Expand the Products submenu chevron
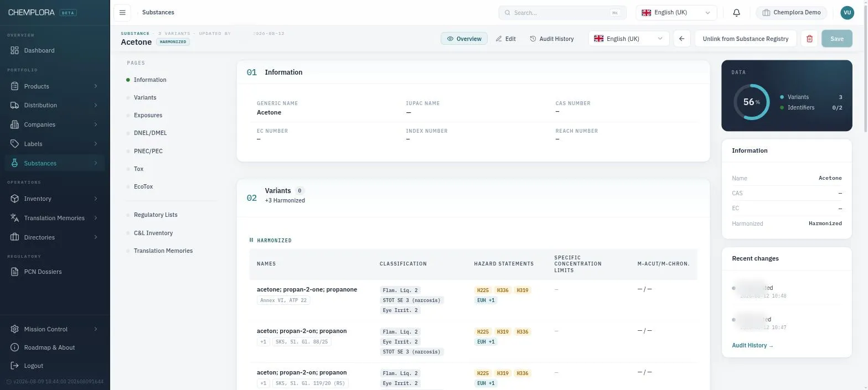Viewport: 868px width, 390px height. (96, 86)
